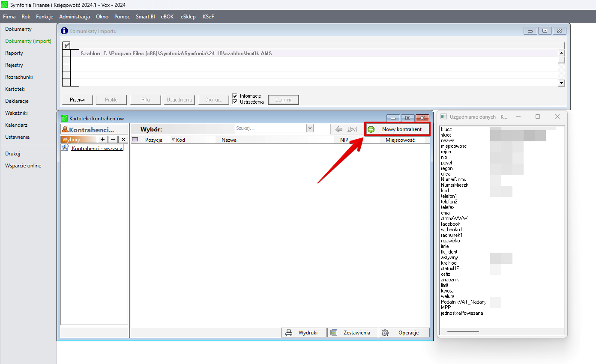Click the Szukaj search field
The width and height of the screenshot is (596, 364).
pyautogui.click(x=270, y=128)
